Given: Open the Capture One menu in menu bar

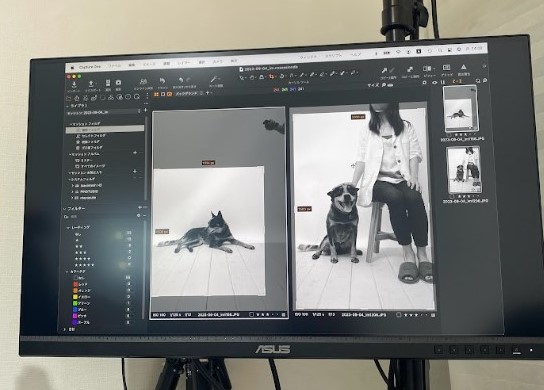Looking at the screenshot, I should tap(90, 67).
